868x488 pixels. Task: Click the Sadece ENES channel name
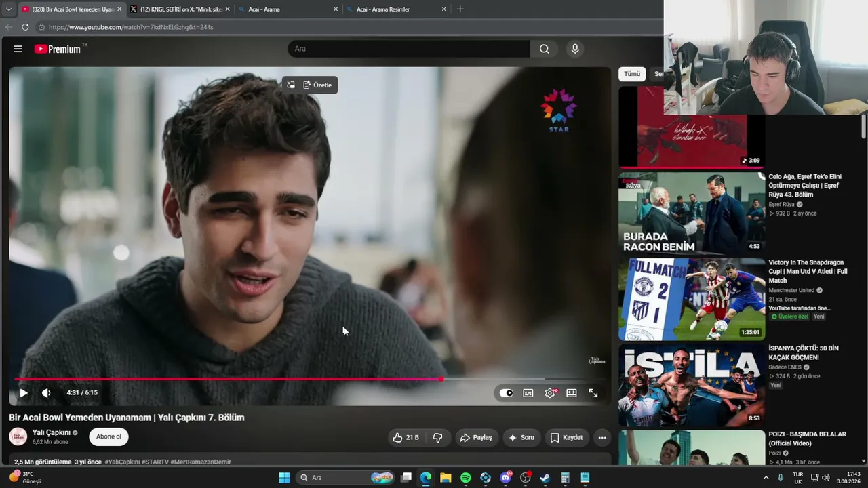tap(785, 367)
